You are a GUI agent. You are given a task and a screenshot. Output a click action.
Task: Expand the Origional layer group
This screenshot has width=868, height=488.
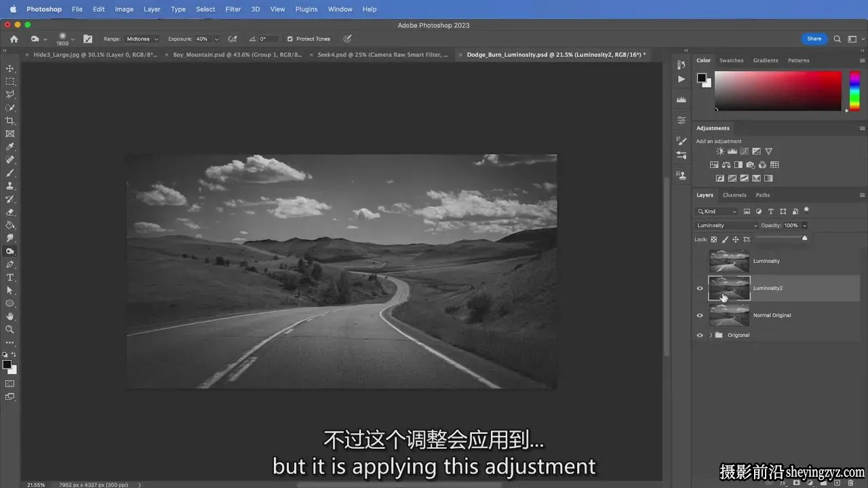click(x=711, y=335)
